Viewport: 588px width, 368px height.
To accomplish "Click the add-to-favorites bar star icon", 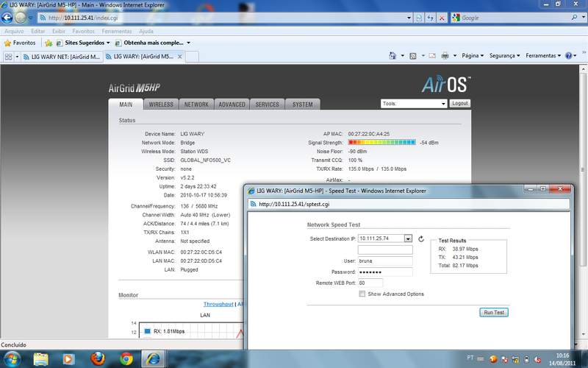I will (x=49, y=43).
